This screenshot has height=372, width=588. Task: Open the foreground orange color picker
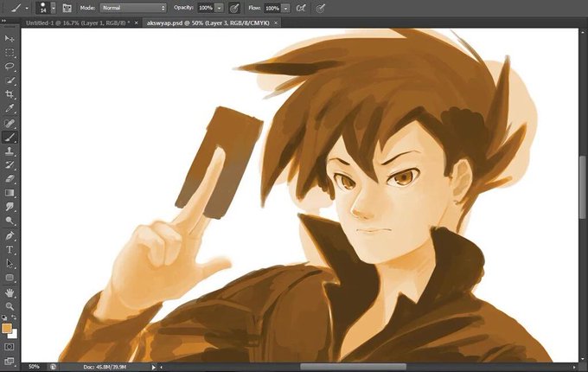click(x=7, y=329)
